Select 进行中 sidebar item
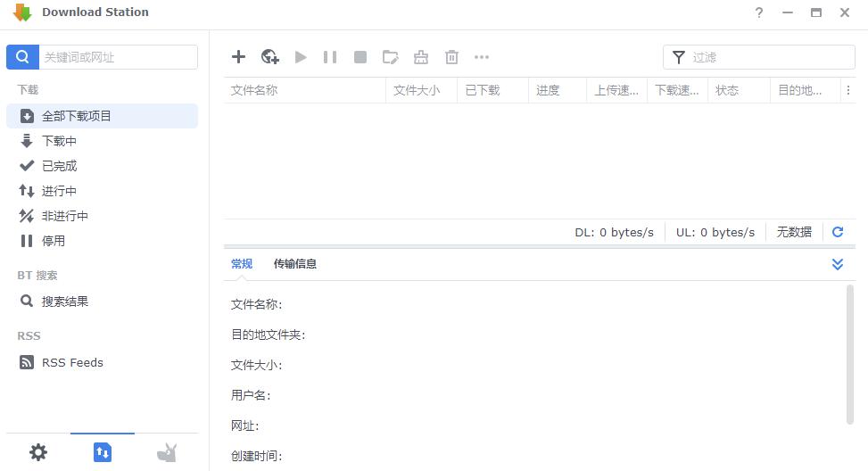The height and width of the screenshot is (471, 868). pyautogui.click(x=102, y=191)
